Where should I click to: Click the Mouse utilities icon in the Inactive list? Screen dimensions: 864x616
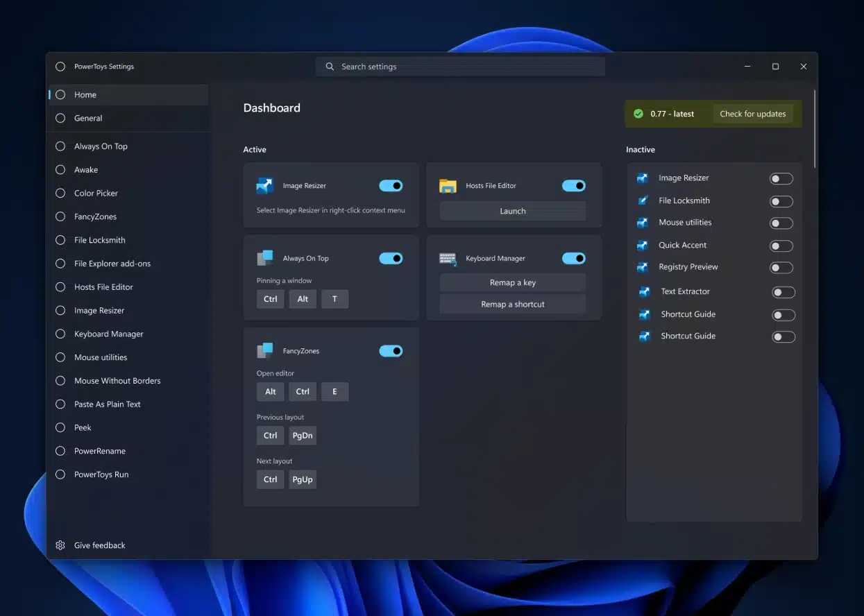tap(642, 223)
